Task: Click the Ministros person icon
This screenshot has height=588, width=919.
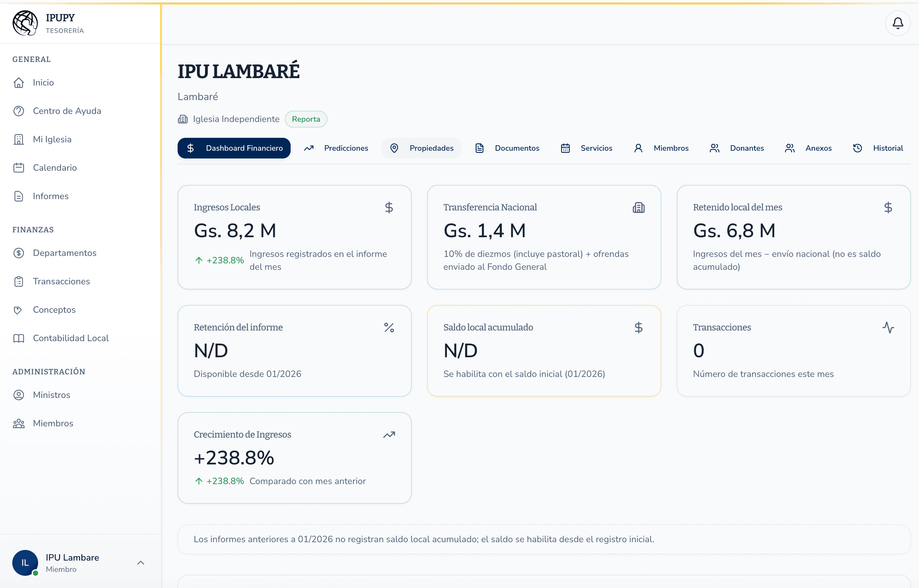Action: point(19,395)
